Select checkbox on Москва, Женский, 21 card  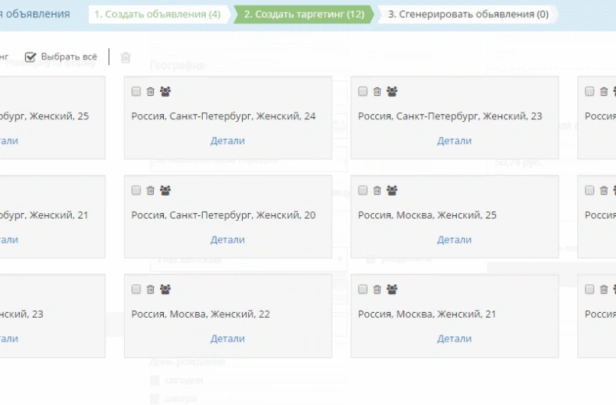pos(363,290)
